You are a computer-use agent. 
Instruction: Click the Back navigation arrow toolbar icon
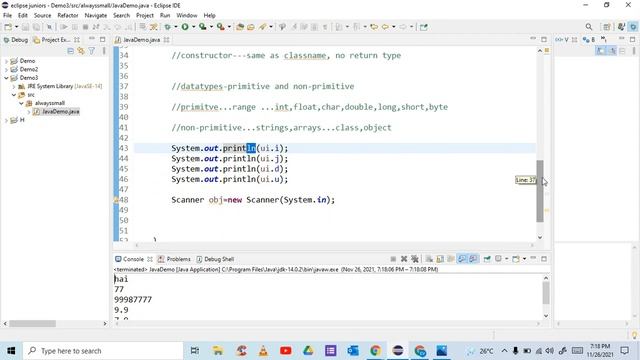[384, 27]
